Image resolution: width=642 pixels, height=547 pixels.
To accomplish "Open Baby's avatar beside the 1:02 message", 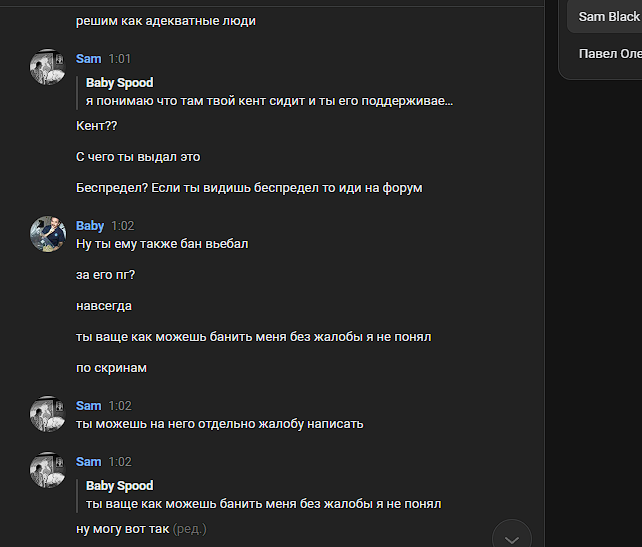I will pyautogui.click(x=48, y=233).
